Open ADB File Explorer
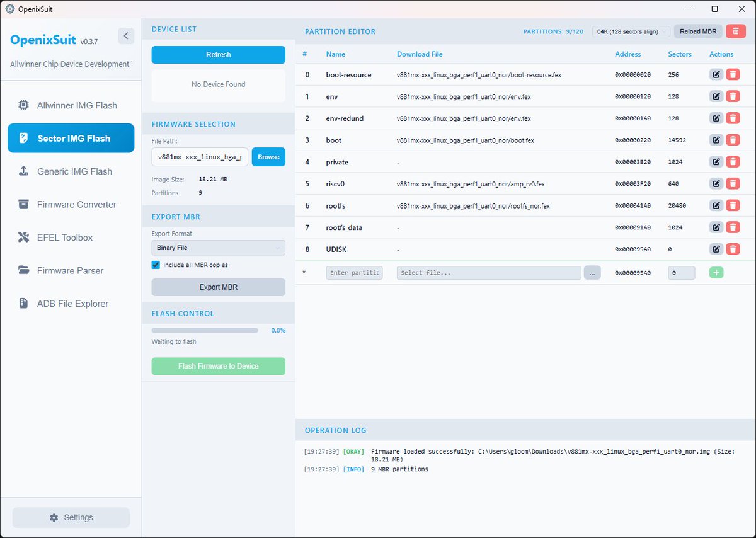Image resolution: width=756 pixels, height=538 pixels. pos(71,304)
